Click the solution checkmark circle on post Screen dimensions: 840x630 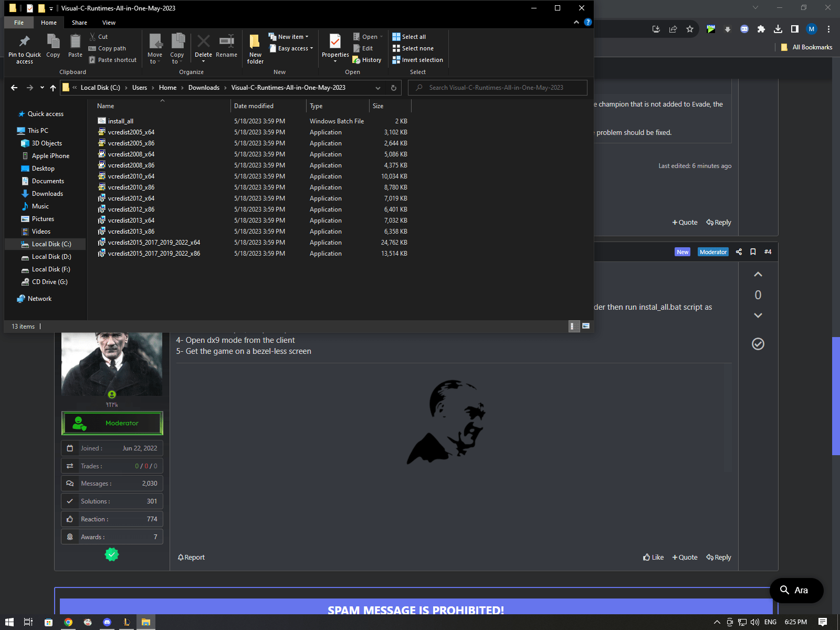[x=758, y=344]
